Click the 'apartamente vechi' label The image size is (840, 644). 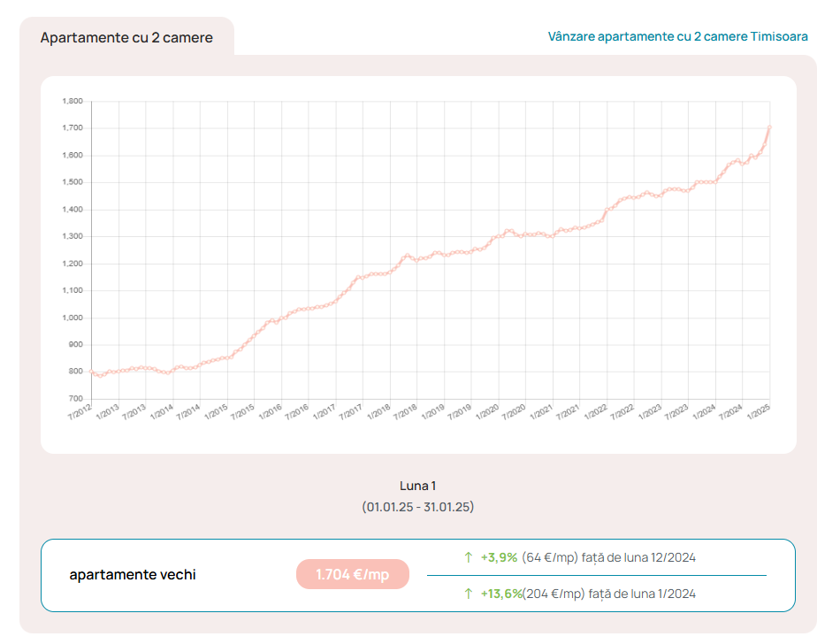(133, 575)
